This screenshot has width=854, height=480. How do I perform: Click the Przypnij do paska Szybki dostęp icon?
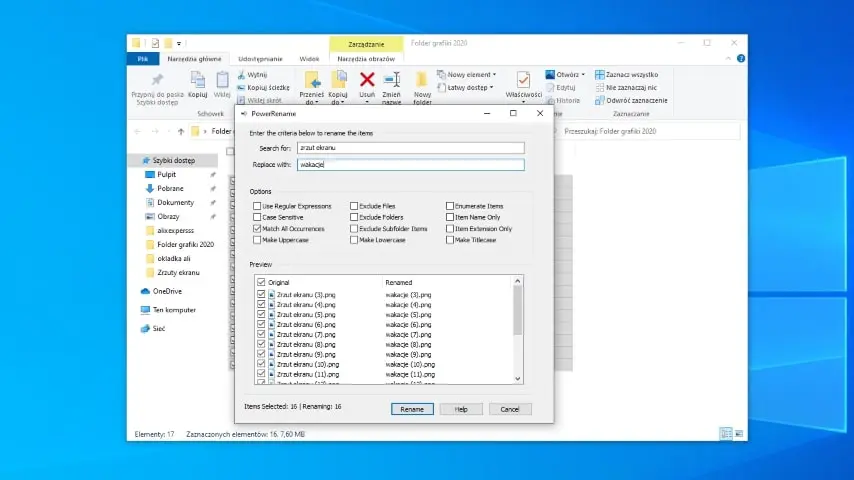157,80
